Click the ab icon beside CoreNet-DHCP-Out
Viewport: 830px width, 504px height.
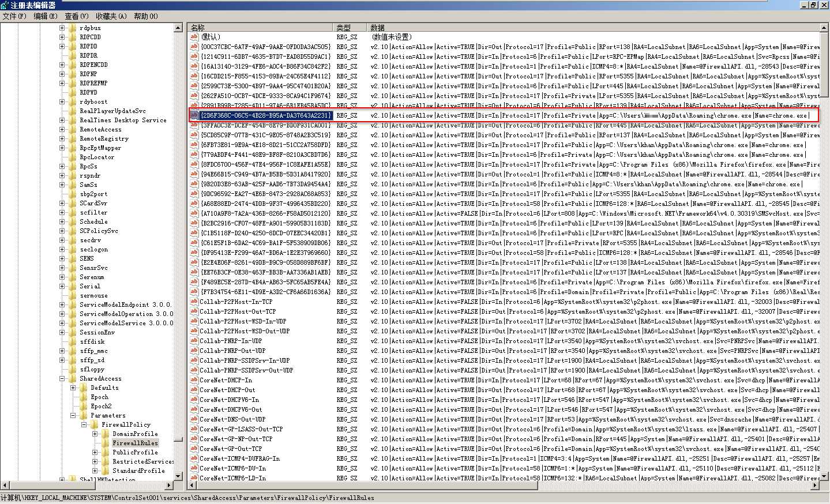[194, 390]
